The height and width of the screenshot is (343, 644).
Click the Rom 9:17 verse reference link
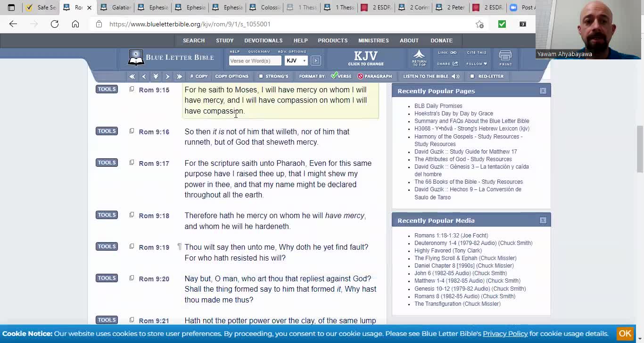tap(154, 163)
